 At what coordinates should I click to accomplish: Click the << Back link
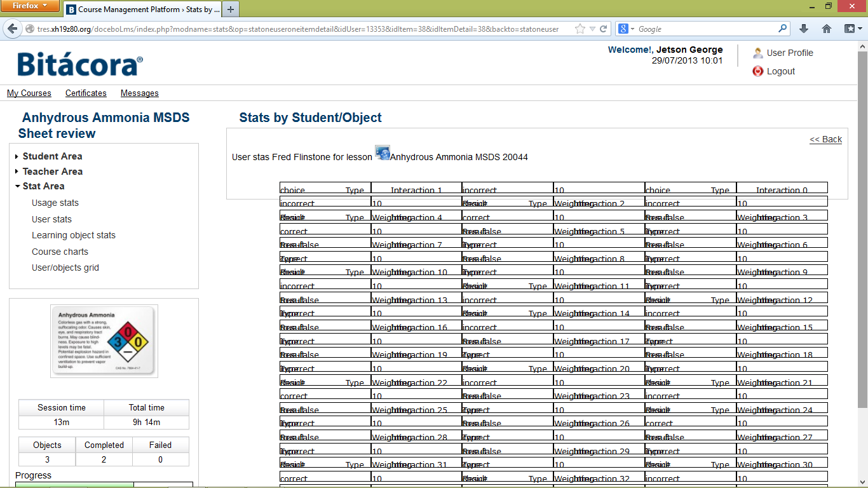tap(825, 140)
